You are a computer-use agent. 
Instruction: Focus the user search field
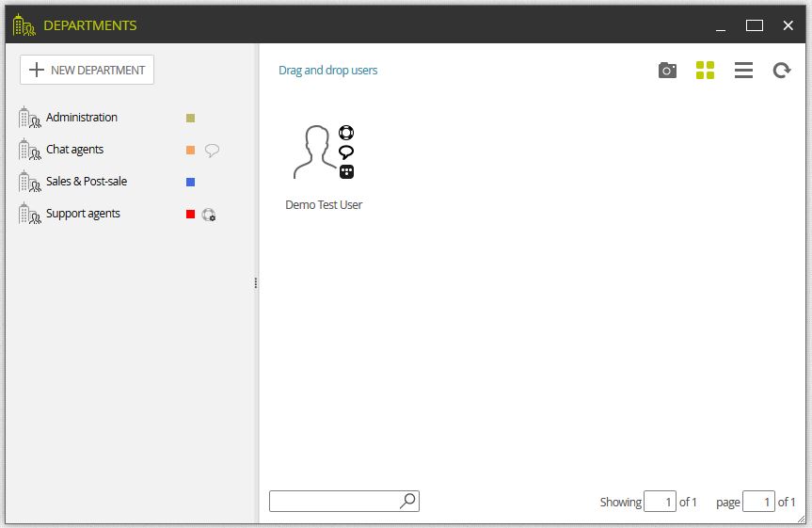[335, 501]
